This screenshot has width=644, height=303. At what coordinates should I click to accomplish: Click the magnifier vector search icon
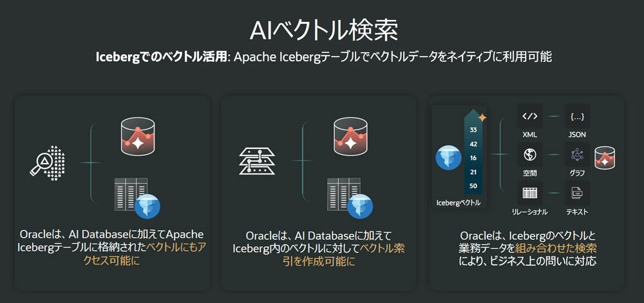pos(48,163)
